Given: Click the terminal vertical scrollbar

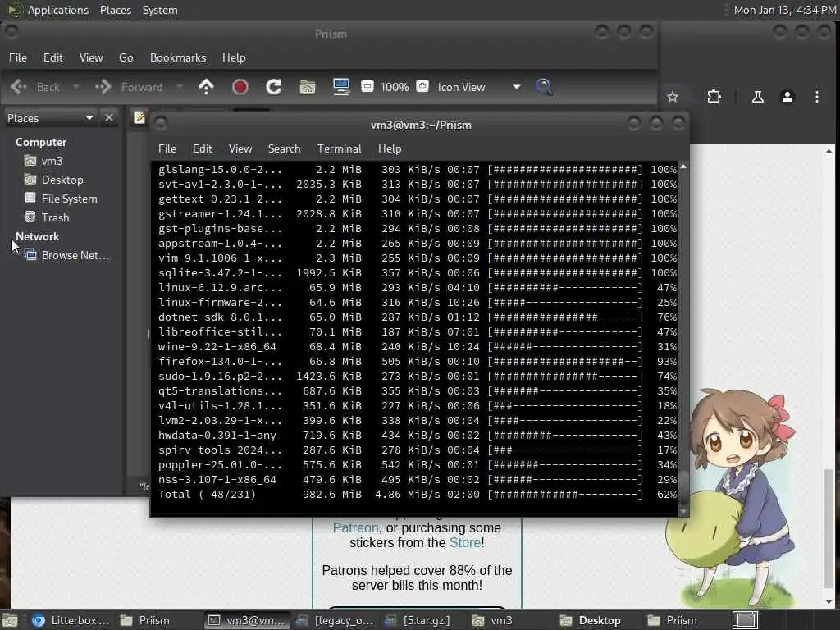Looking at the screenshot, I should pos(683,339).
